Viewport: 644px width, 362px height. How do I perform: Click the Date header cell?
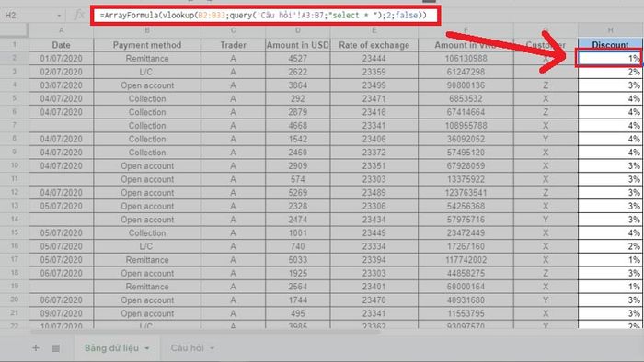coord(62,45)
